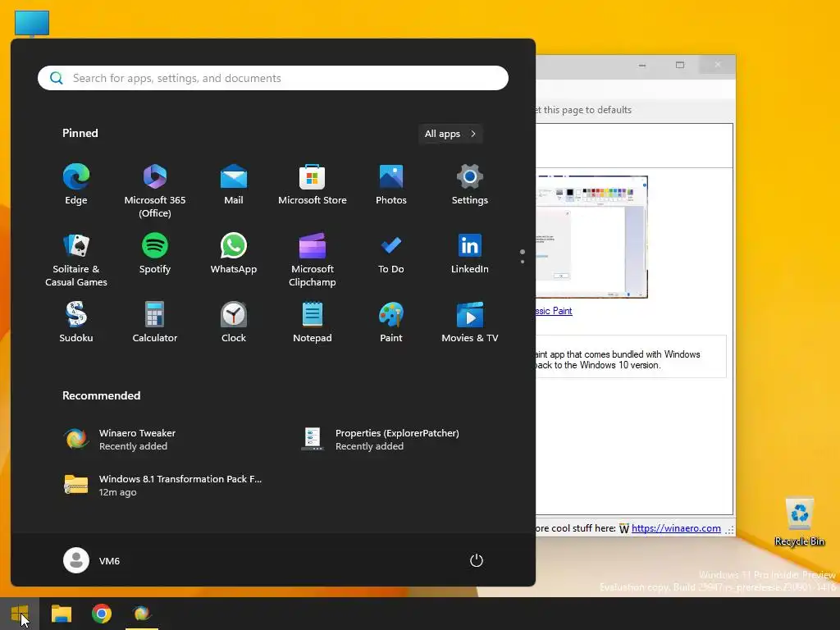Open Recycle Bin on desktop

click(x=799, y=523)
